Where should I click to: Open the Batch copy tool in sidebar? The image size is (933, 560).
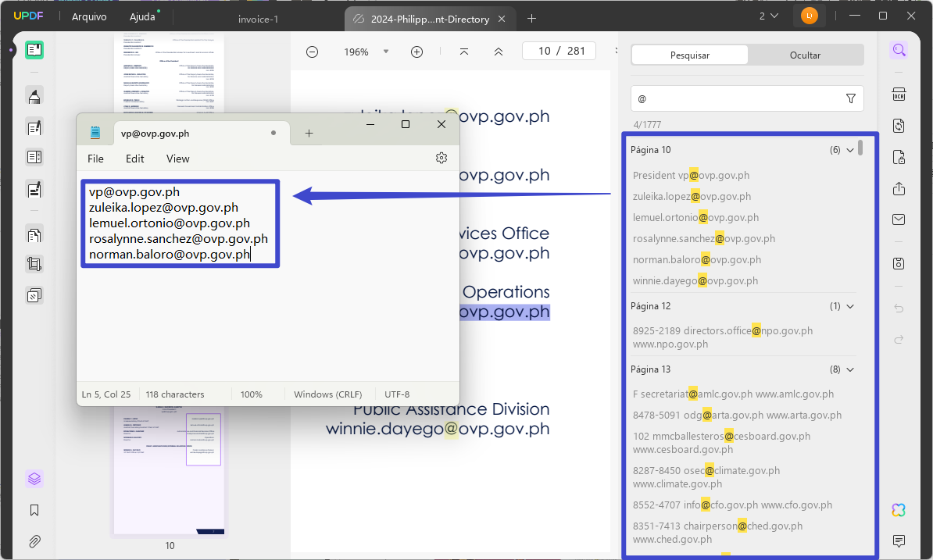click(x=34, y=295)
